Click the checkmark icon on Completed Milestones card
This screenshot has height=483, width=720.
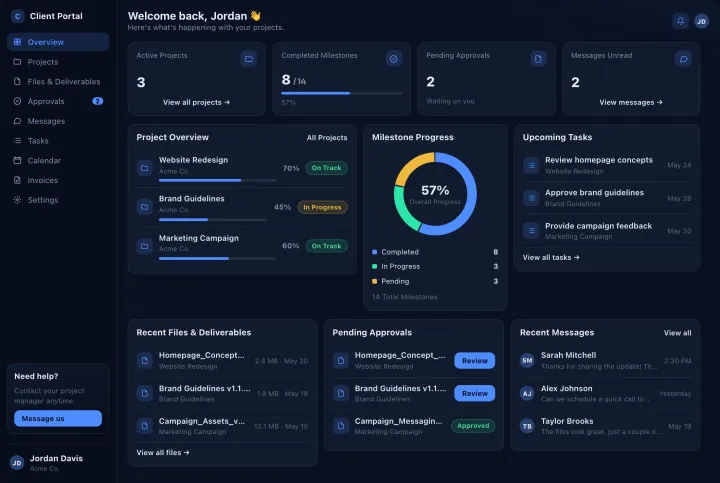(394, 59)
